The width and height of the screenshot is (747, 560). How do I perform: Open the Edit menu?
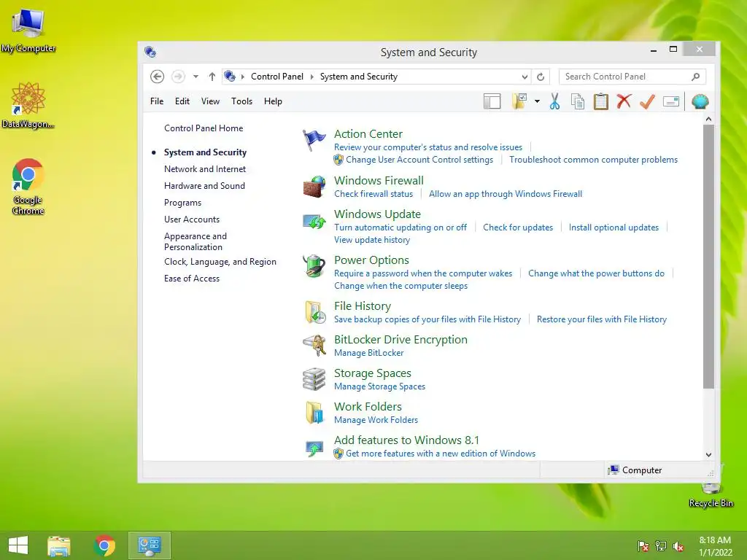coord(182,101)
